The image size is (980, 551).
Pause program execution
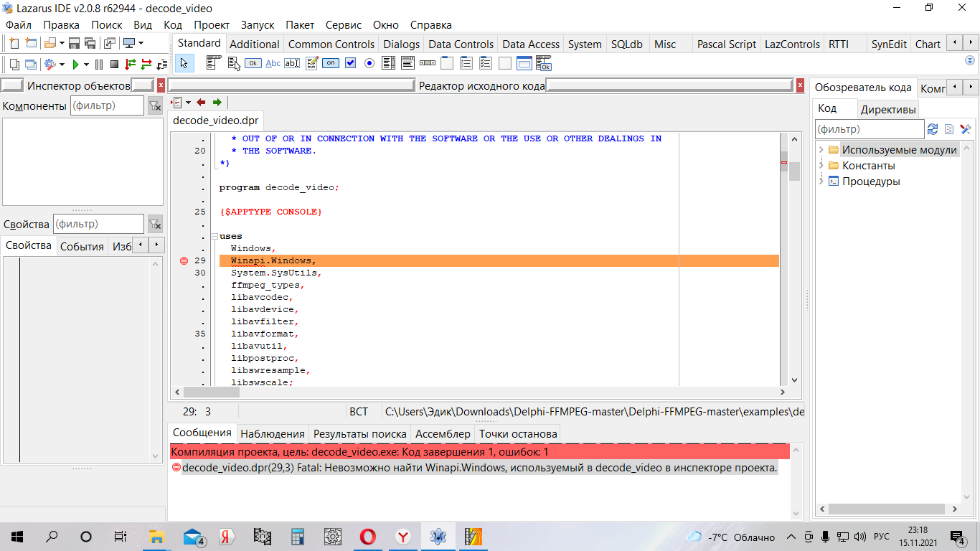99,65
